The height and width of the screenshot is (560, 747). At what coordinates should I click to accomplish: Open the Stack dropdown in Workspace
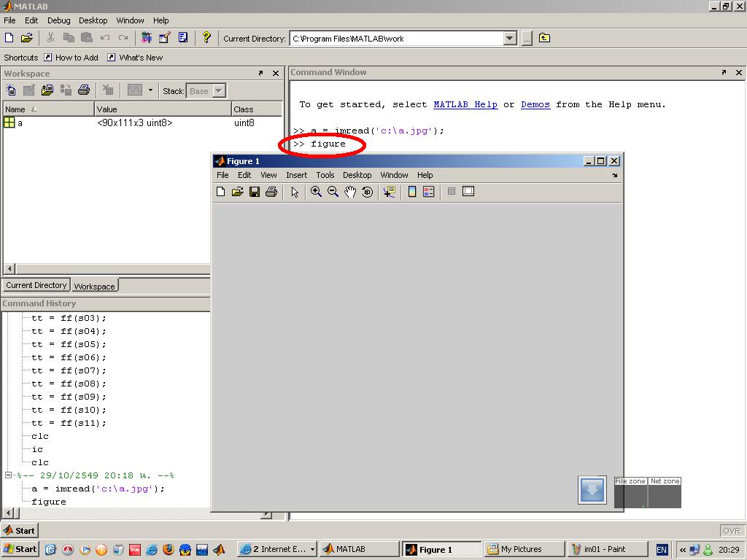(219, 90)
